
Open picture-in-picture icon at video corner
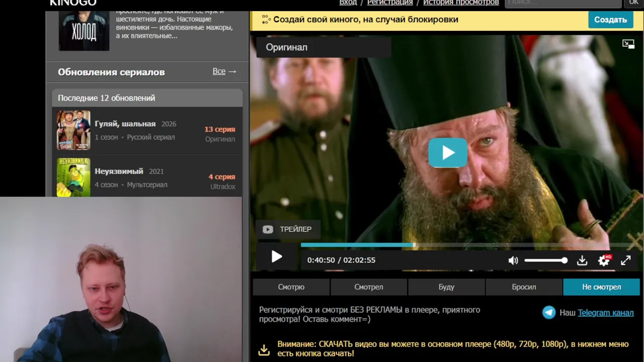[x=628, y=44]
